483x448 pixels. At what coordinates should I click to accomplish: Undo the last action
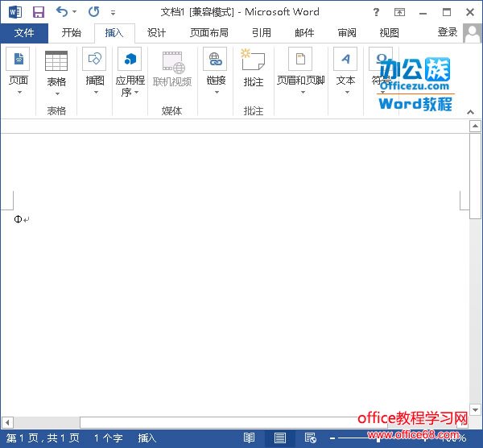tap(62, 12)
